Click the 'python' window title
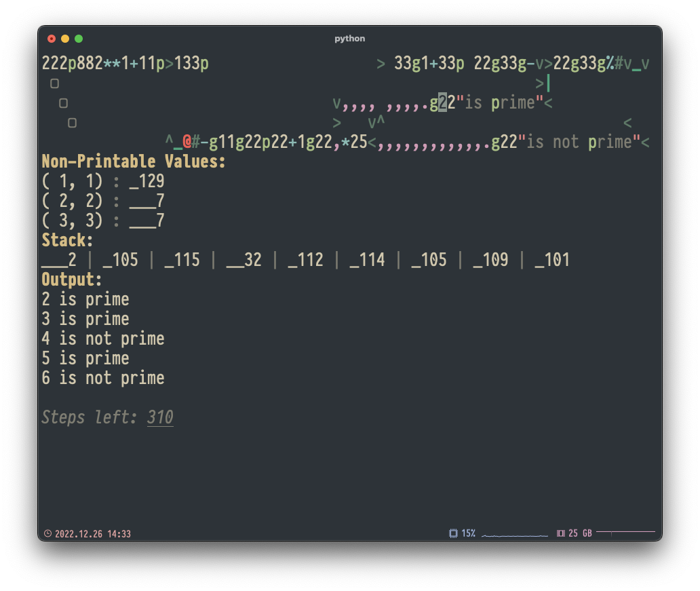The width and height of the screenshot is (700, 591). [x=349, y=39]
